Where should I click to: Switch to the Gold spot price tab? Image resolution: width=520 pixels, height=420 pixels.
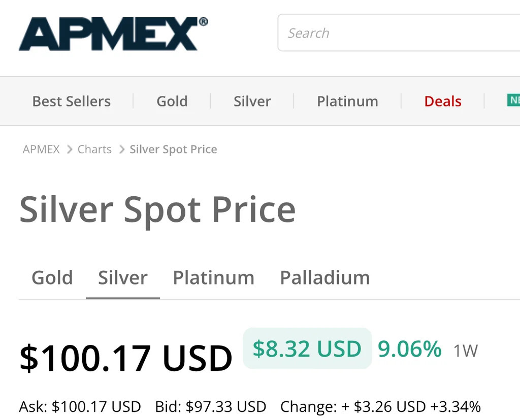52,277
